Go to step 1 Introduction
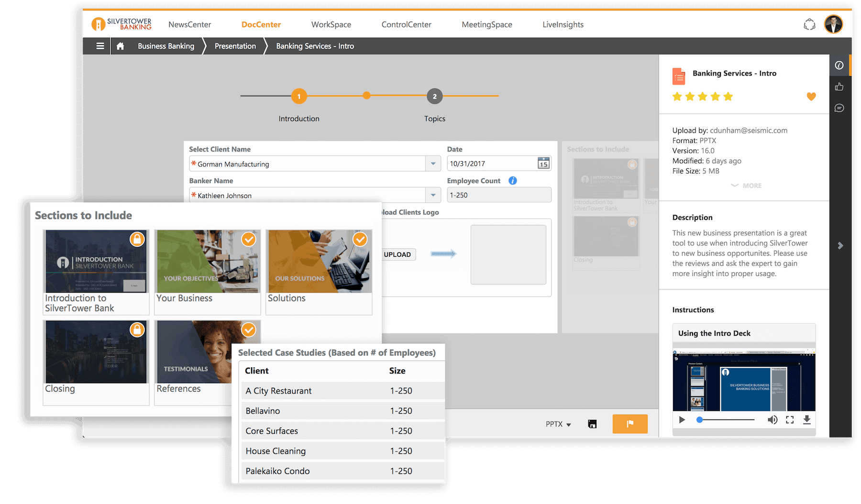The width and height of the screenshot is (861, 504). click(299, 96)
